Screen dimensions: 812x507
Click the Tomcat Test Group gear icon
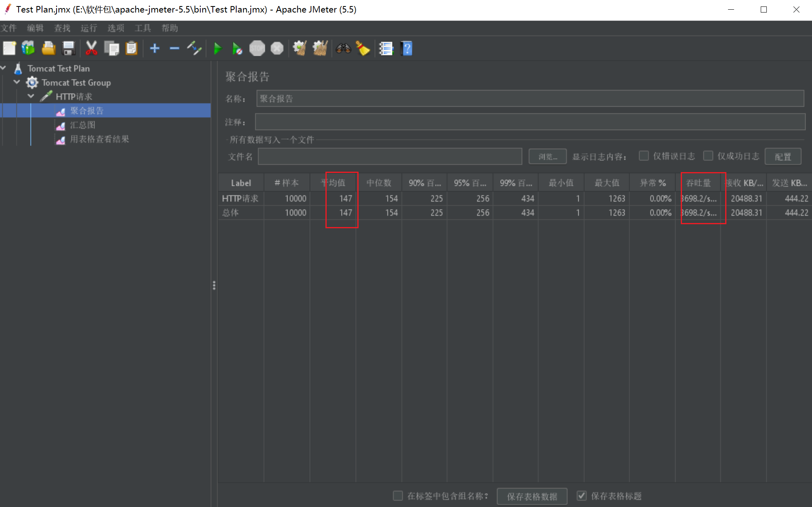(x=32, y=82)
